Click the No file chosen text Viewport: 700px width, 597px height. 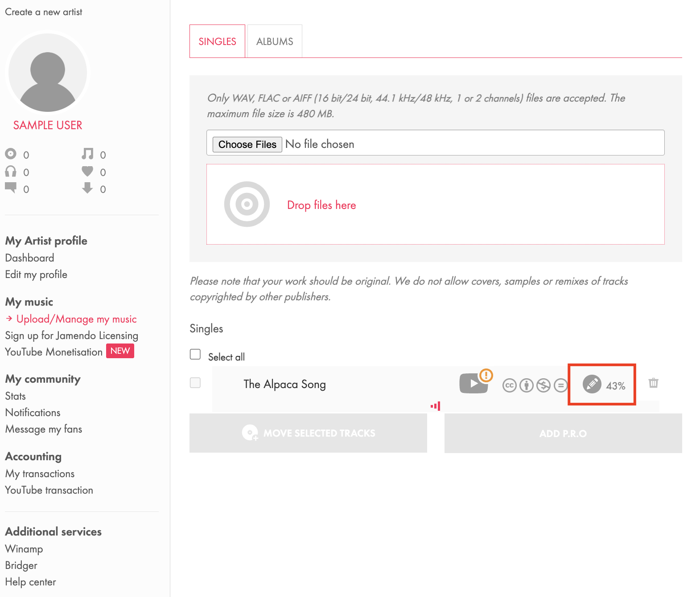click(x=320, y=144)
